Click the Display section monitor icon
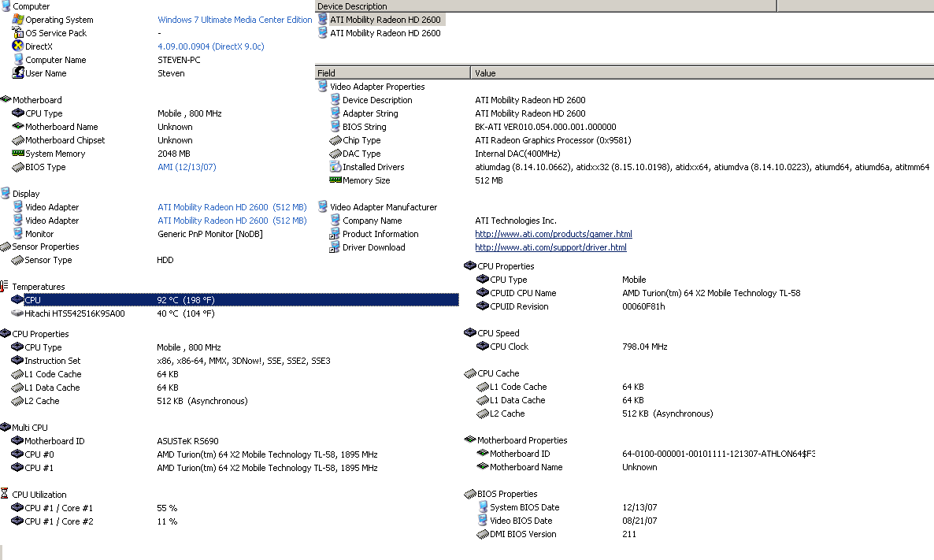The height and width of the screenshot is (560, 934). 6,193
